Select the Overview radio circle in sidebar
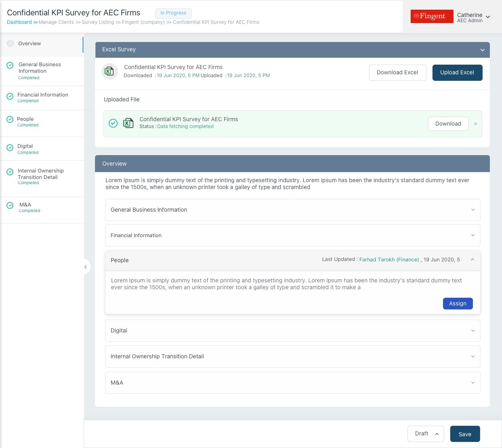Viewport: 502px width, 448px height. [11, 43]
